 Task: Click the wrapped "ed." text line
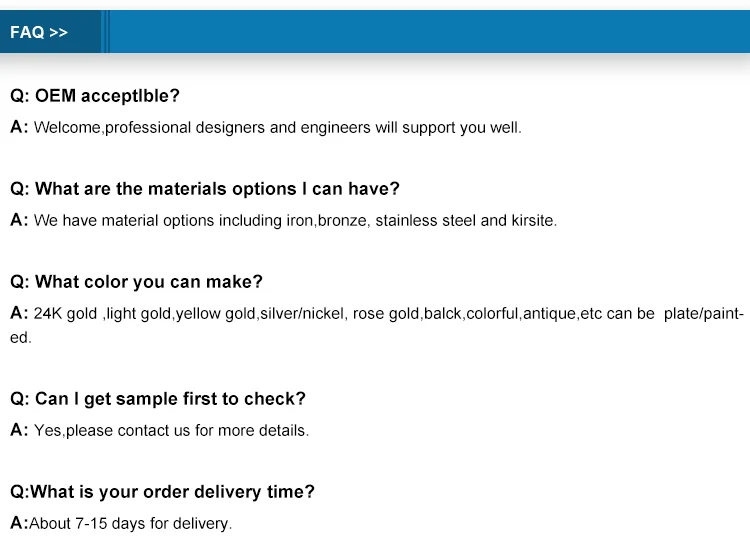(x=21, y=338)
